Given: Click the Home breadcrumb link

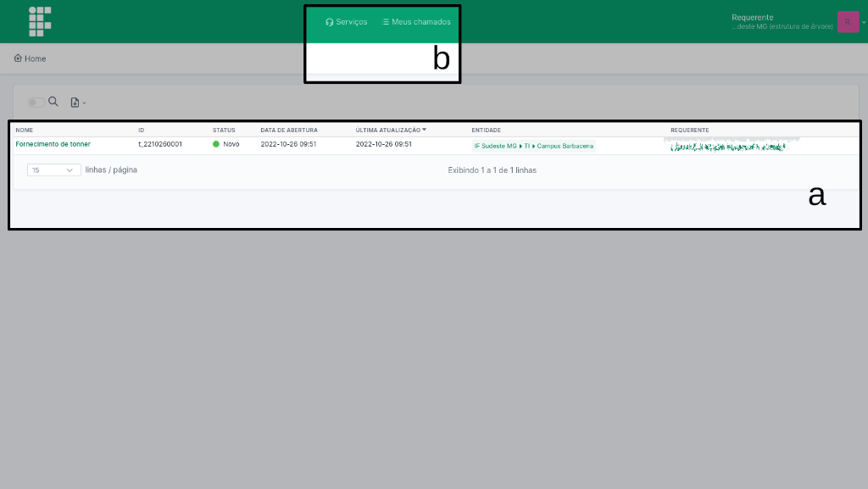Looking at the screenshot, I should pos(35,58).
